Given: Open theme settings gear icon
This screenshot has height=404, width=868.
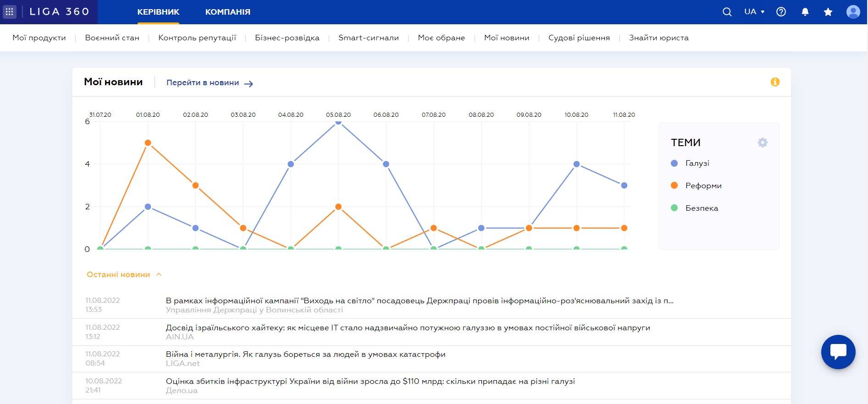Looking at the screenshot, I should [763, 142].
